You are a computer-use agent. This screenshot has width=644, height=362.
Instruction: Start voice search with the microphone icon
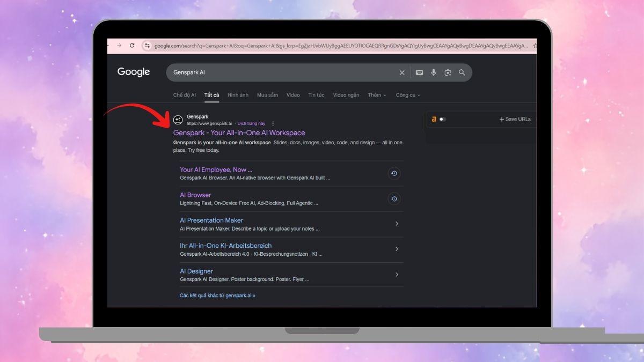pyautogui.click(x=434, y=72)
